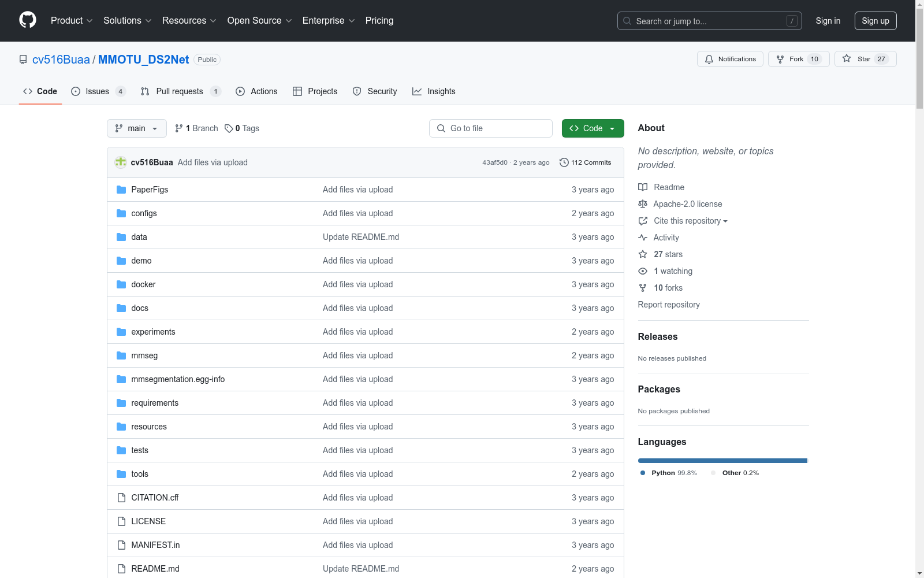Click the experiments folder icon
This screenshot has width=924, height=578.
[121, 332]
